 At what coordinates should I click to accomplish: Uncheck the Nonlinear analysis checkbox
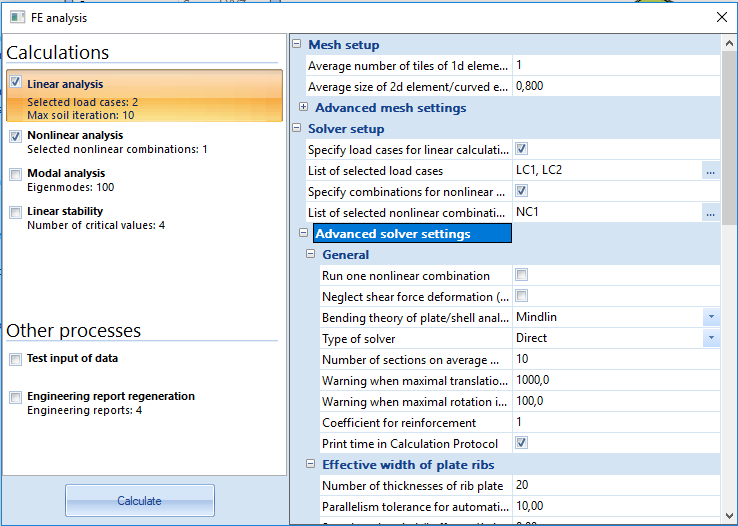tap(16, 136)
